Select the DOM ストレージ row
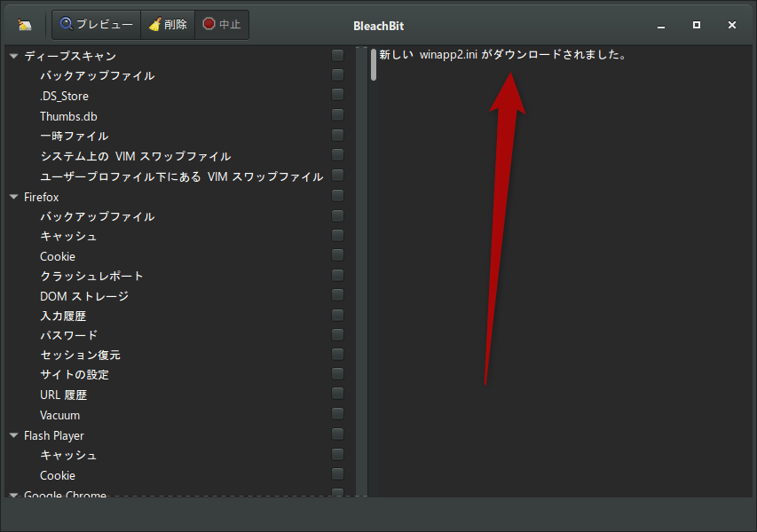Screen dimensions: 757x532 (180, 296)
